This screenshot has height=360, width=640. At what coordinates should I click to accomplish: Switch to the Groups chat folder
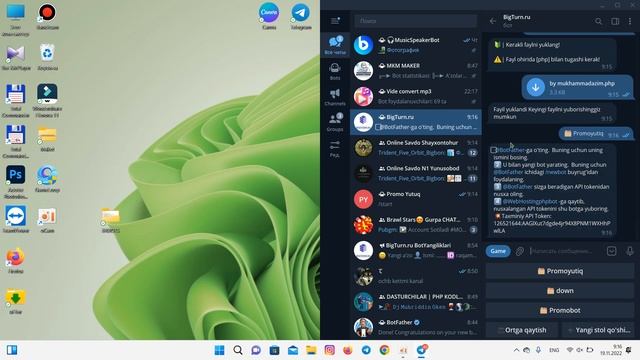point(335,122)
